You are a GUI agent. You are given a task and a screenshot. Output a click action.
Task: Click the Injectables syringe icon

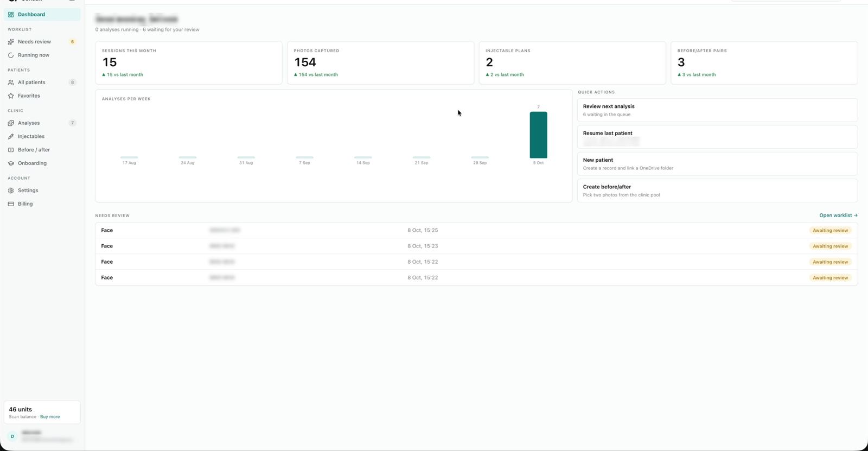11,137
